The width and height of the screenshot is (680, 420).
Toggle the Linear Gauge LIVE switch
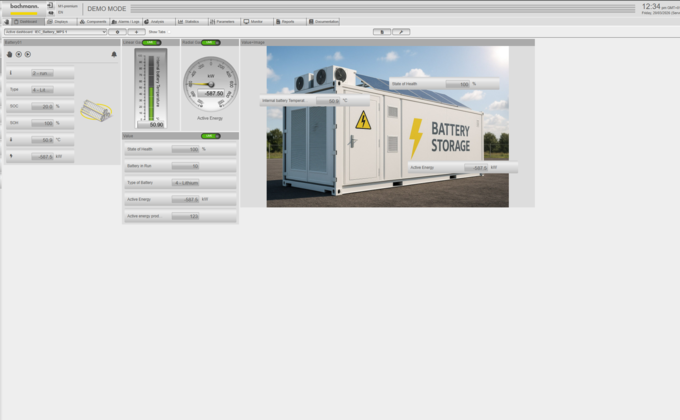pyautogui.click(x=152, y=43)
